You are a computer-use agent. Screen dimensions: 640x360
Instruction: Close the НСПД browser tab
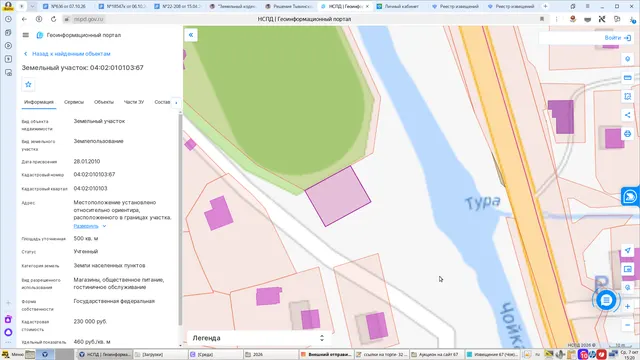(367, 7)
